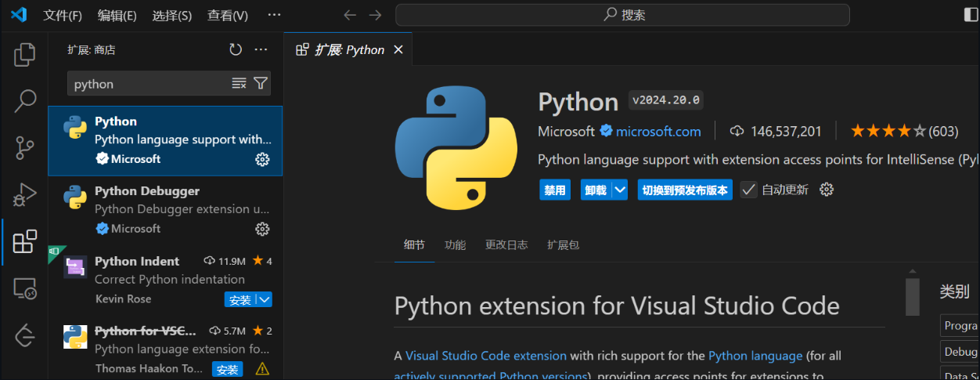Click the top command center search box
Viewport: 980px width, 380px height.
click(622, 15)
